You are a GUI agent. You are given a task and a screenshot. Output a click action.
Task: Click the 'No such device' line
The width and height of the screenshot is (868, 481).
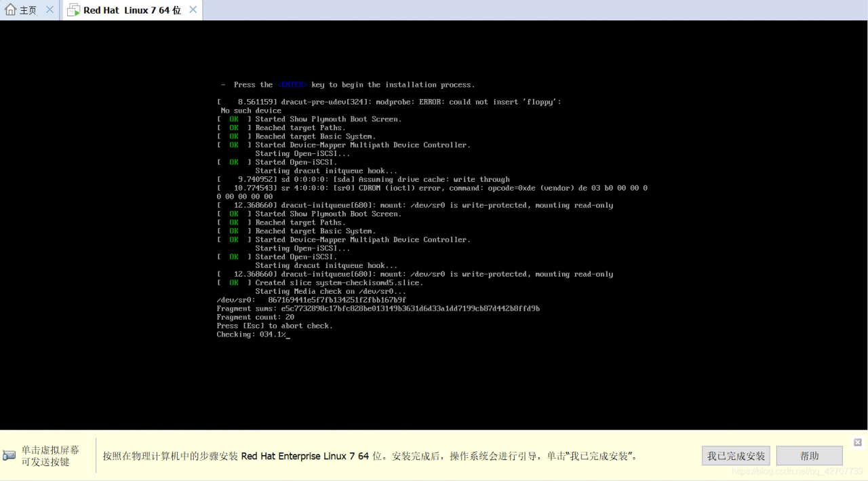pyautogui.click(x=251, y=111)
